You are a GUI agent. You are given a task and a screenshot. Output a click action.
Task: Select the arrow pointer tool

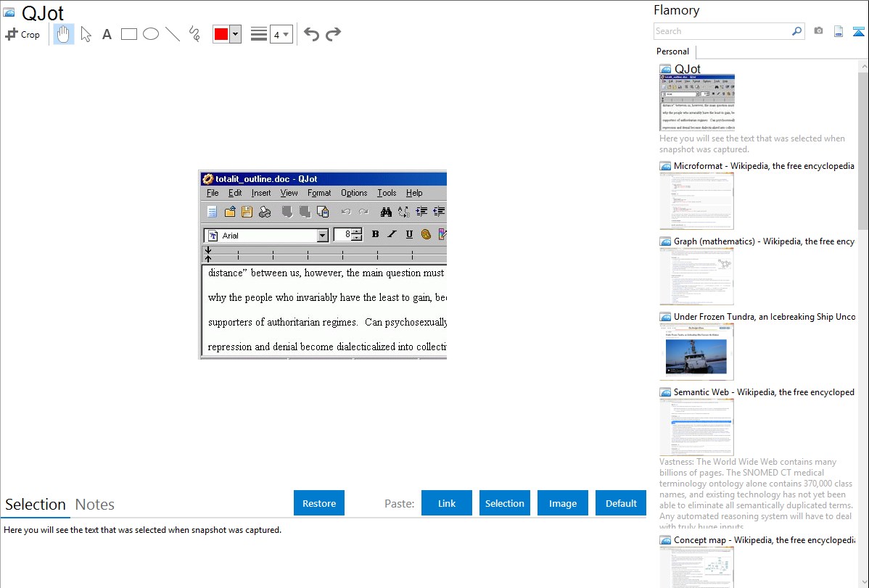86,34
